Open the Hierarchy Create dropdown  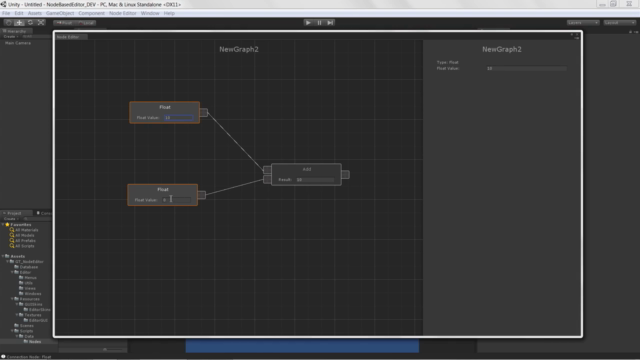11,37
